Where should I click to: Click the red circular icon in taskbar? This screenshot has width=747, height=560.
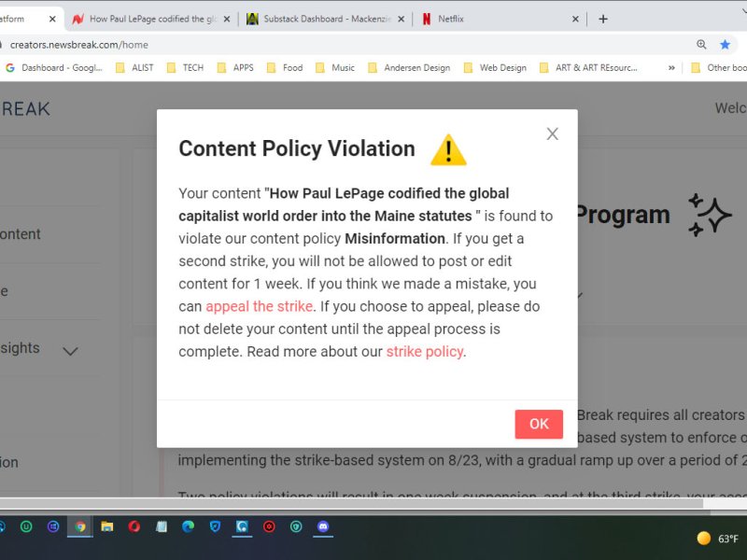click(x=269, y=526)
